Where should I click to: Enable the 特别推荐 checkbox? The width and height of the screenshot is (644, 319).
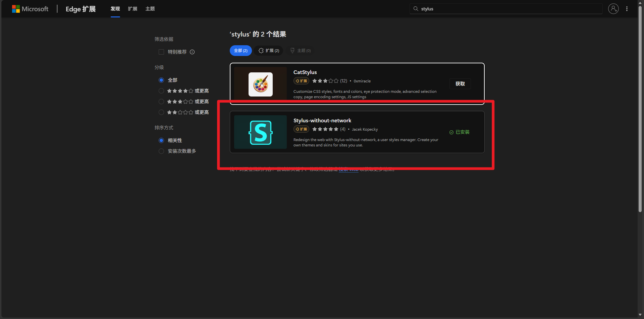click(161, 52)
